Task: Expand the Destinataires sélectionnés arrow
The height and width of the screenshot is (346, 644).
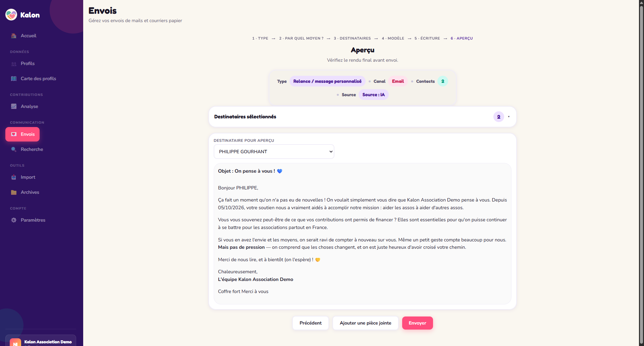Action: pos(509,117)
